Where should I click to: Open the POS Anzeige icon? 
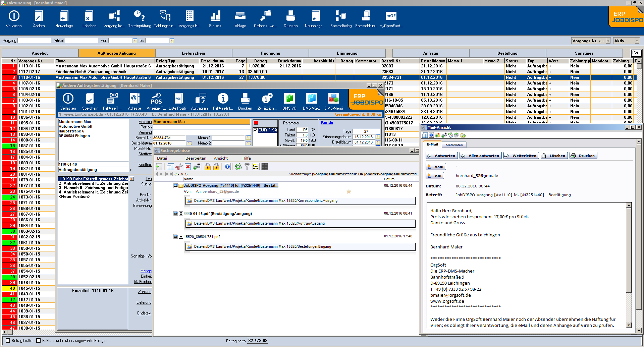tap(157, 100)
